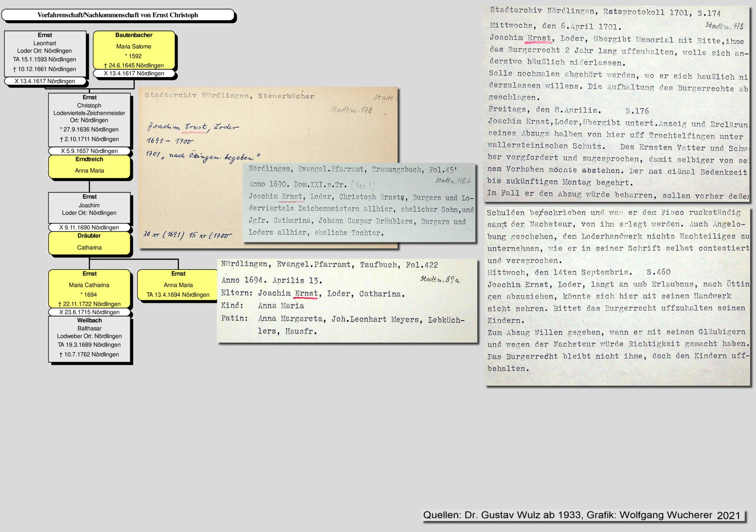The width and height of the screenshot is (756, 532).
Task: Click marriage label X 13.4.1617 under Leonhart
Action: click(45, 81)
